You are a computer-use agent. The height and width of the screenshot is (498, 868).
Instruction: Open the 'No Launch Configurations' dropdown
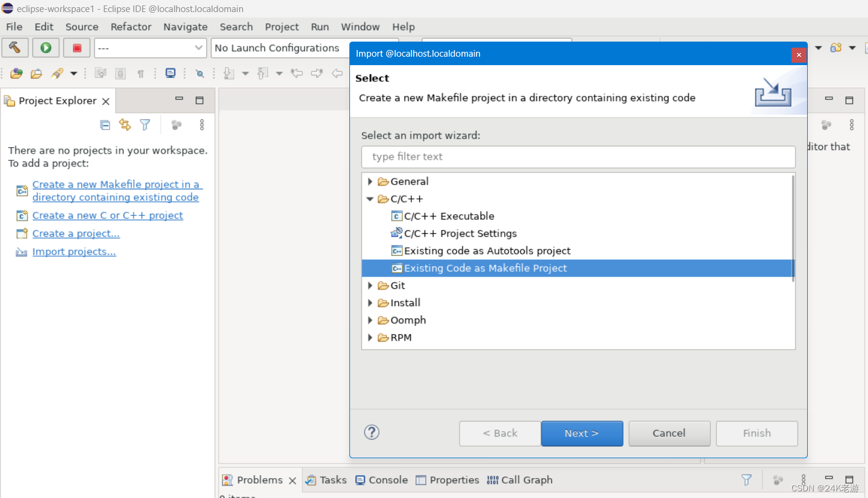point(280,48)
